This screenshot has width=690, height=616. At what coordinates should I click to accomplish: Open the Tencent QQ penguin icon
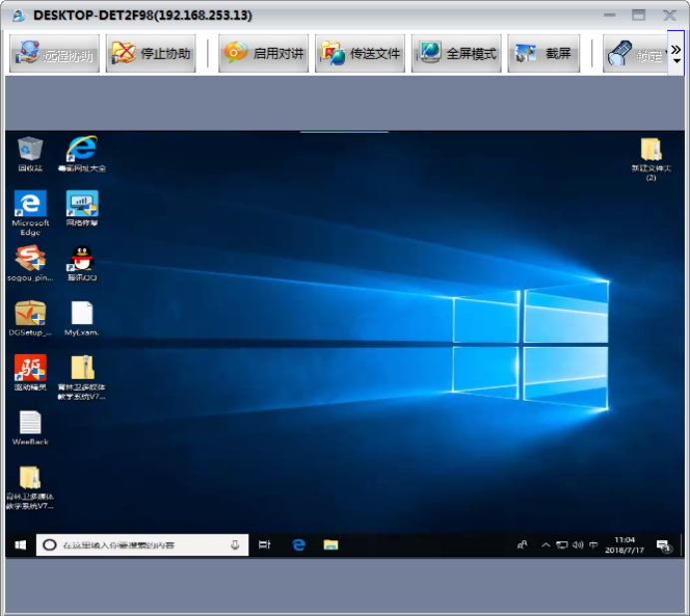(x=82, y=263)
